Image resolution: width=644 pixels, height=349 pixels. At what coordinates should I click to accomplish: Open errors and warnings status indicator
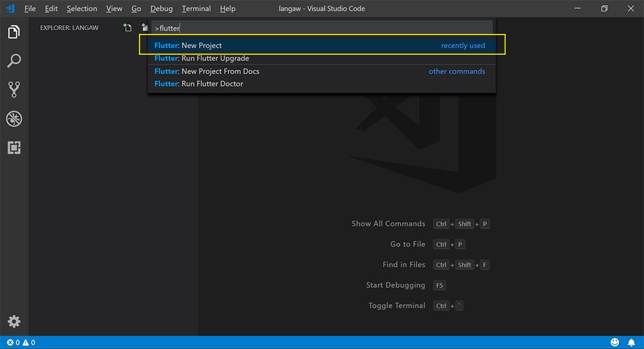(21, 343)
